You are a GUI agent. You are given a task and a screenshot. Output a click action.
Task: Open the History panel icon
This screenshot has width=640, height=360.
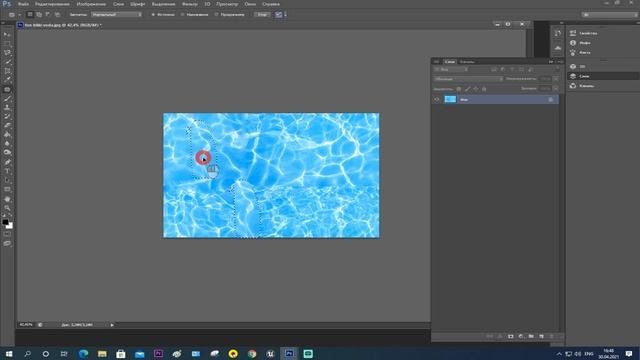click(558, 33)
